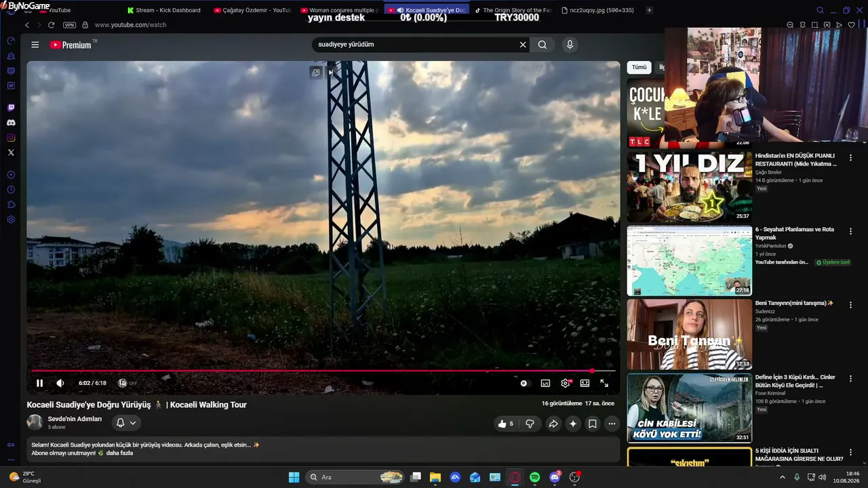Open the YouTube guide hamburger menu
Viewport: 868px width, 488px height.
point(35,45)
